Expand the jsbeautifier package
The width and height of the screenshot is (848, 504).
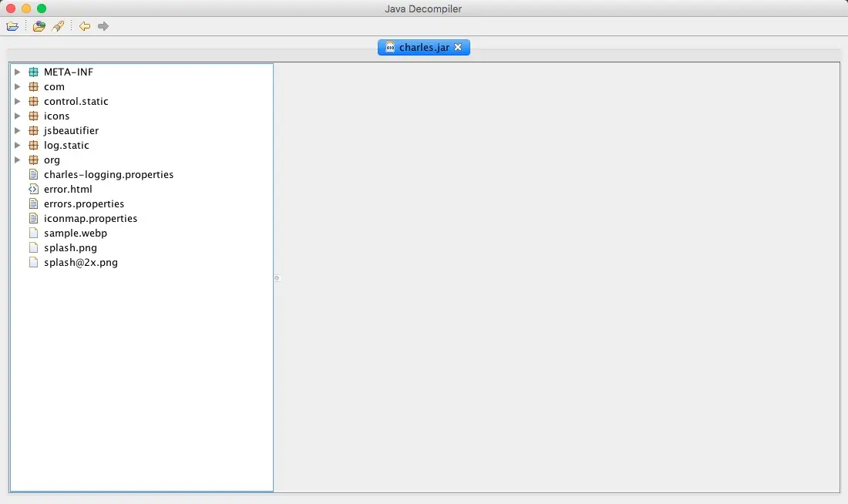[17, 130]
